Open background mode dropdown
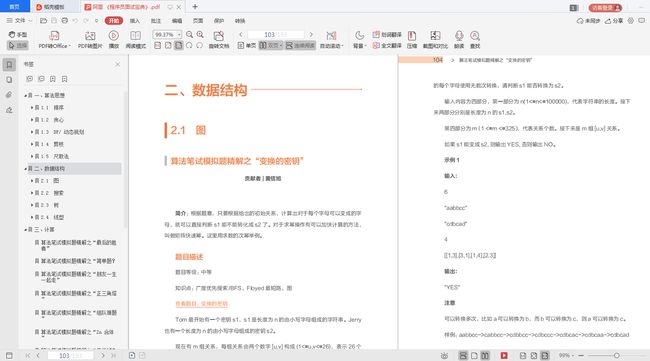650x361 pixels. tap(359, 40)
